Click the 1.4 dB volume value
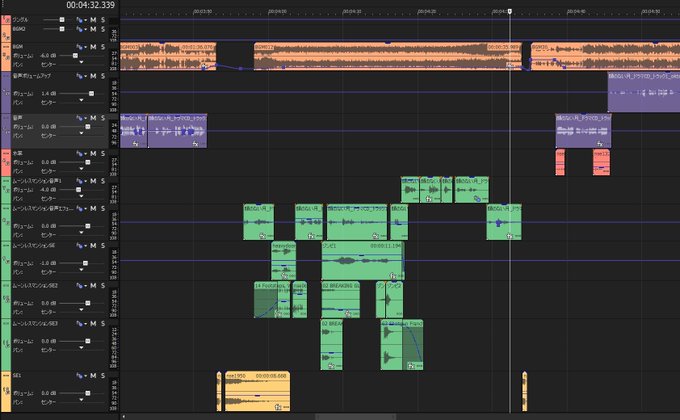The height and width of the screenshot is (420, 680). (49, 93)
